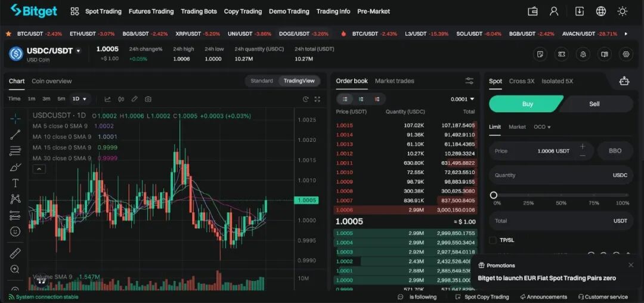Select the Market order tab
644x303 pixels.
coord(517,127)
